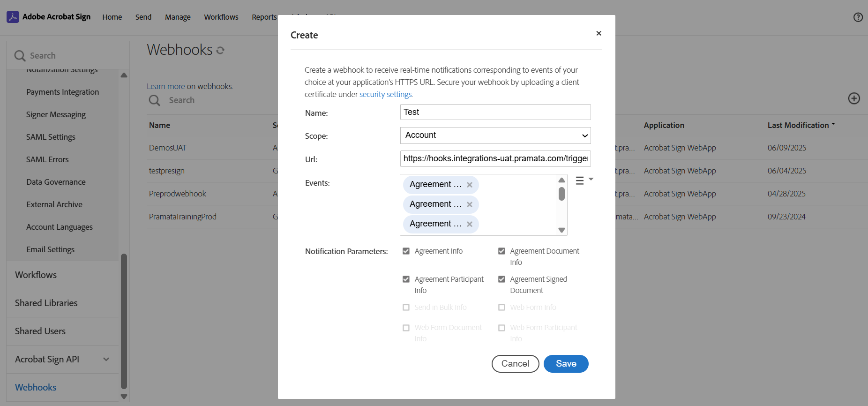
Task: Click the Application column header
Action: tap(664, 125)
